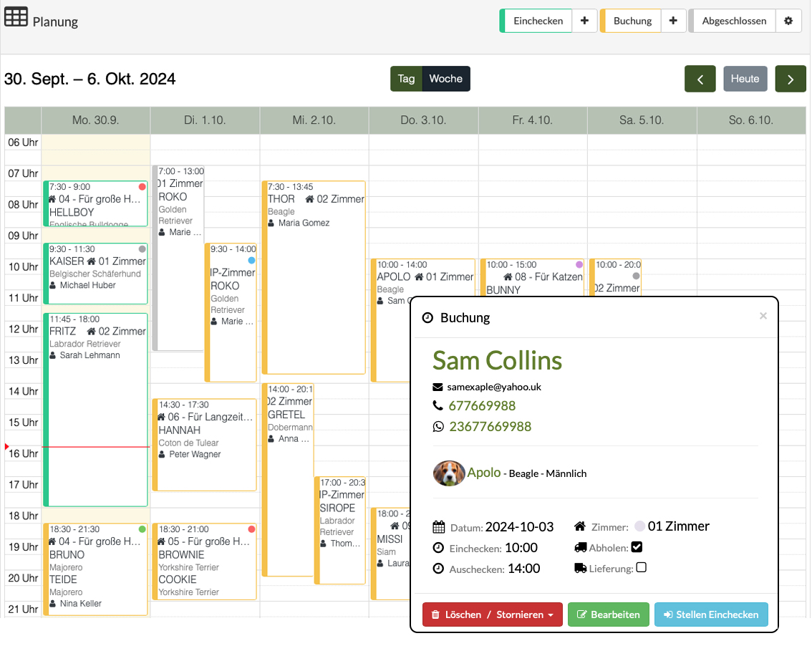Click the plus icon next to Buchung
This screenshot has width=812, height=651.
pos(673,21)
